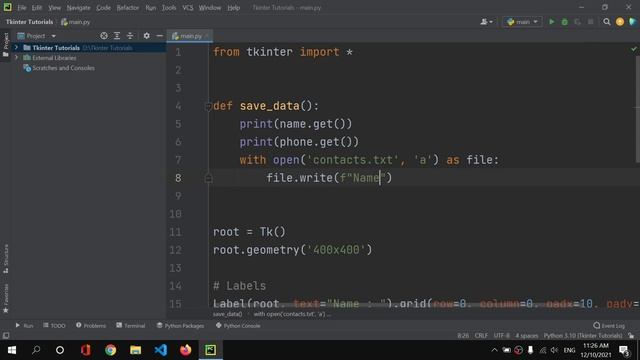Open Event Log
Image resolution: width=640 pixels, height=360 pixels.
coord(609,326)
